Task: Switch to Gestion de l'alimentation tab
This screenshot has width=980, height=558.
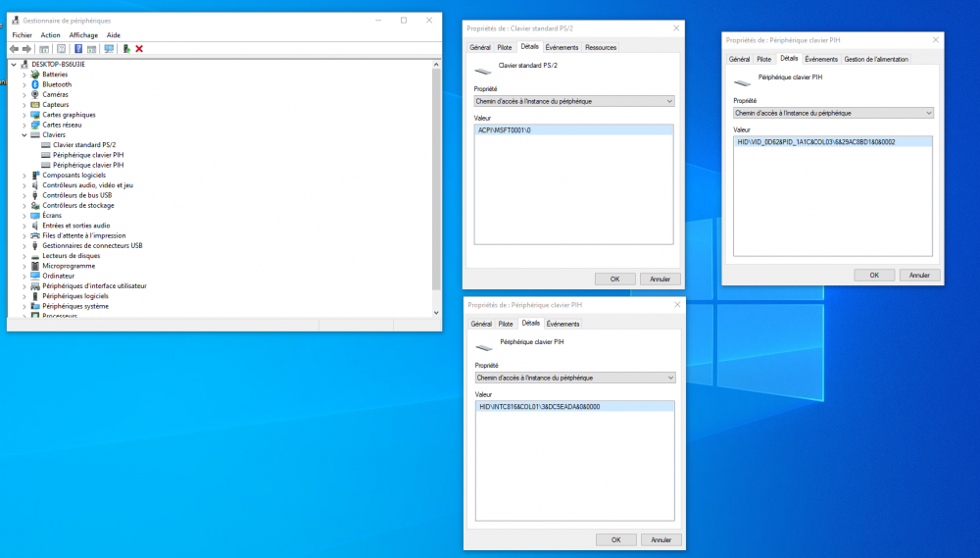Action: (876, 60)
